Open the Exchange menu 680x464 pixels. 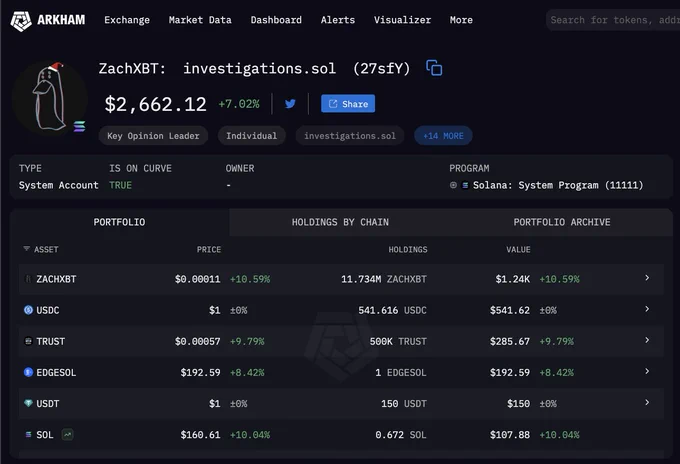click(127, 20)
